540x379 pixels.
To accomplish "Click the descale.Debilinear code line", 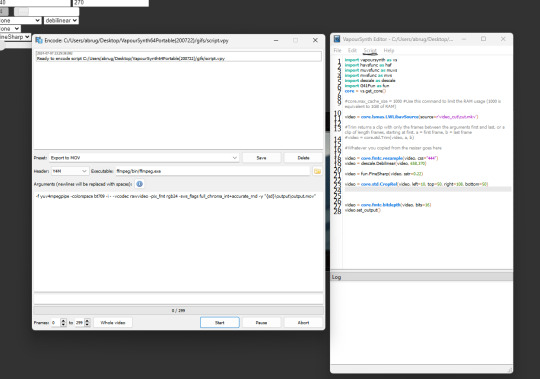I will pyautogui.click(x=386, y=163).
